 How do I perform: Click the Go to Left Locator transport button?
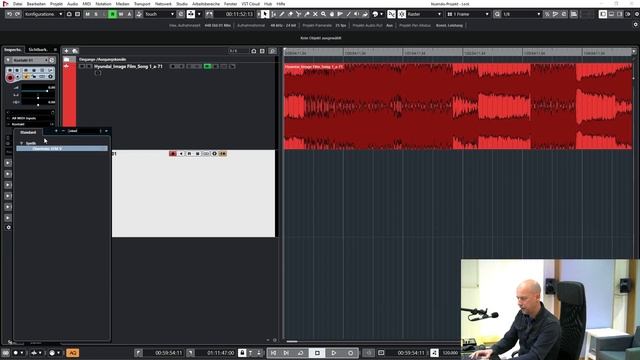pos(273,353)
